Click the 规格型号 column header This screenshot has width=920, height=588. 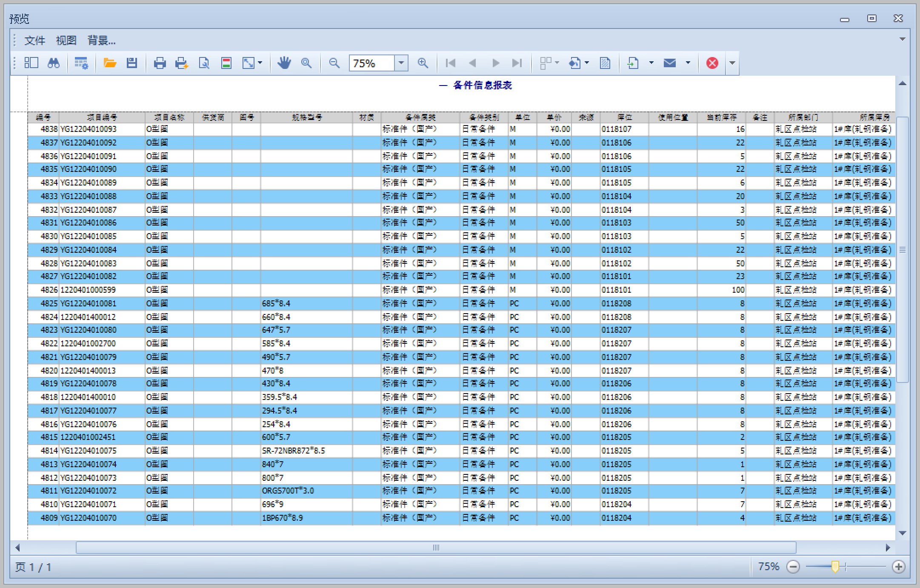tap(307, 117)
